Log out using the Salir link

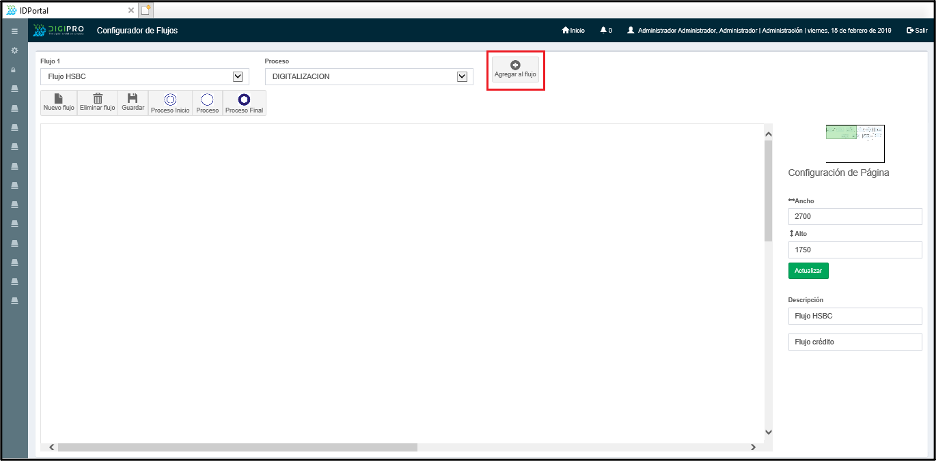[x=916, y=30]
